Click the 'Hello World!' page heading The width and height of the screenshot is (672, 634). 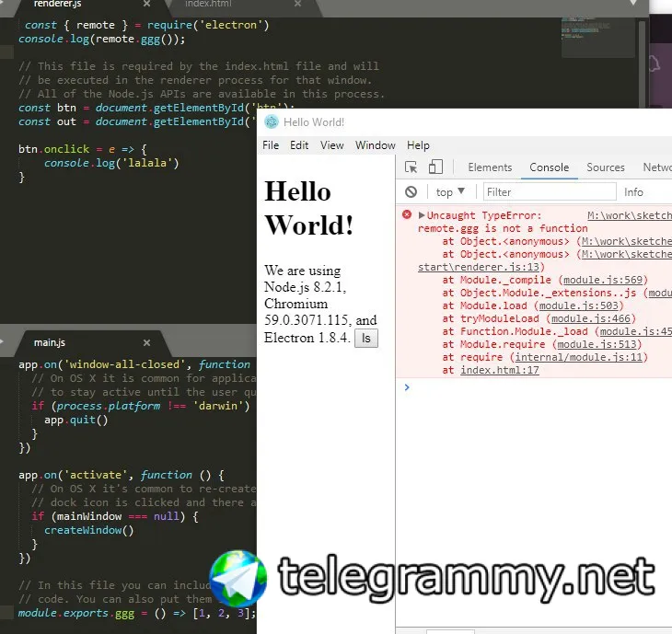(309, 208)
